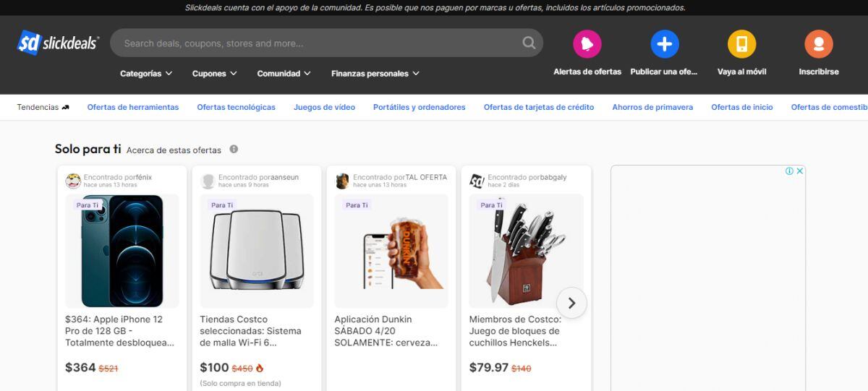
Task: Open Ofertas de herramientas tab
Action: pyautogui.click(x=133, y=107)
